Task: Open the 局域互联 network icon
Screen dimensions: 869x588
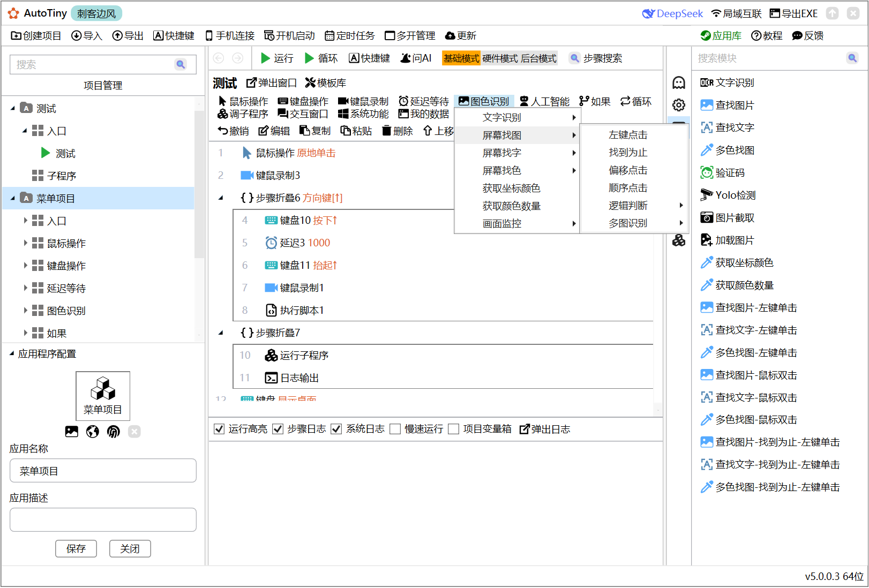Action: (x=716, y=13)
